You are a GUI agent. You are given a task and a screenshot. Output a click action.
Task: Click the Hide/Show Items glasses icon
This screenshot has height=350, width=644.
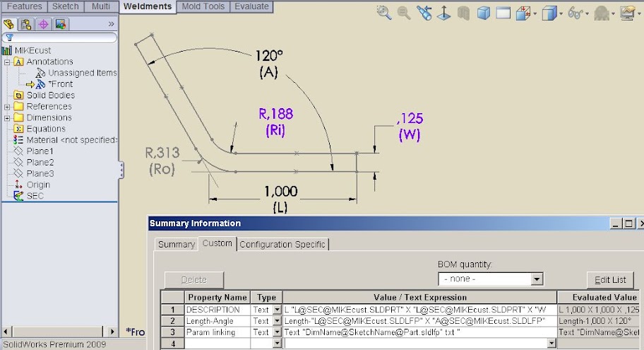click(575, 13)
